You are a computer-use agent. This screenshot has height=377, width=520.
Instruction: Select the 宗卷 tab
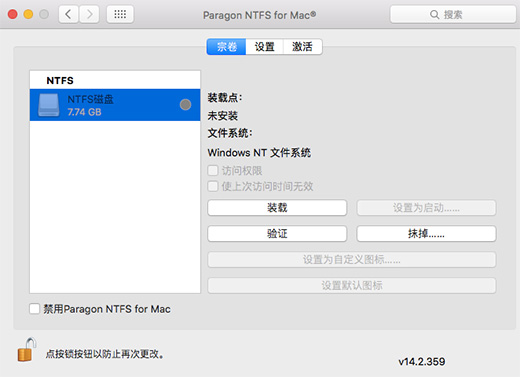[x=226, y=47]
